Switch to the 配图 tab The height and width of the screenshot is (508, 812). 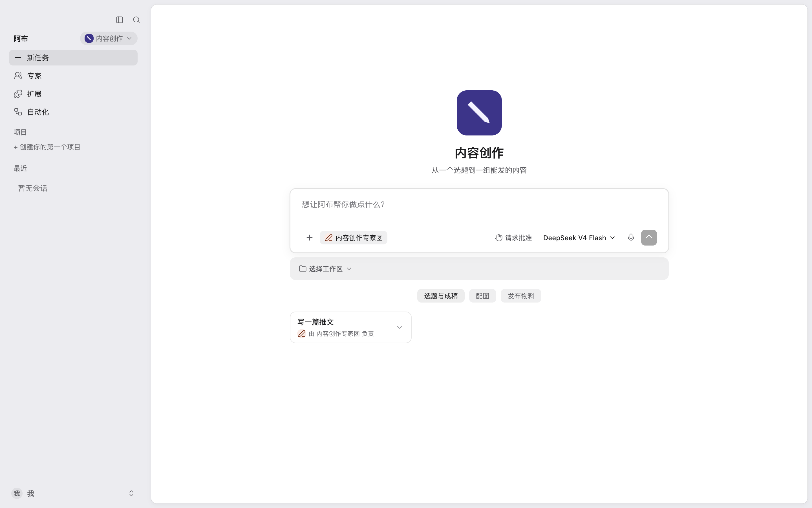tap(482, 296)
